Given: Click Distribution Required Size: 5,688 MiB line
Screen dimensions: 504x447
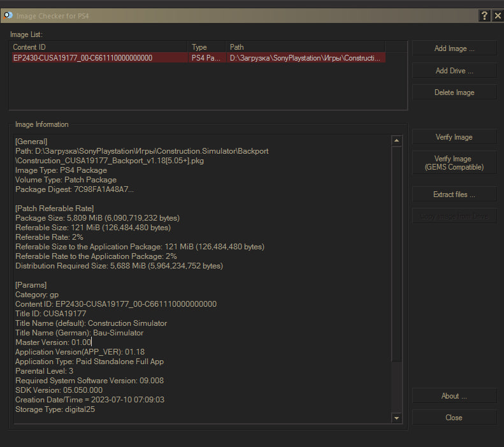Looking at the screenshot, I should click(x=119, y=266).
